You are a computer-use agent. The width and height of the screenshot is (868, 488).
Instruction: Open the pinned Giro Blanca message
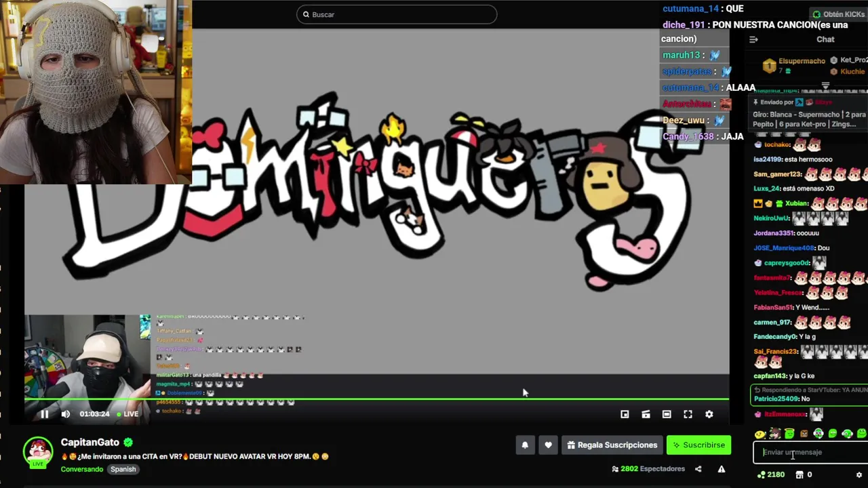(809, 119)
